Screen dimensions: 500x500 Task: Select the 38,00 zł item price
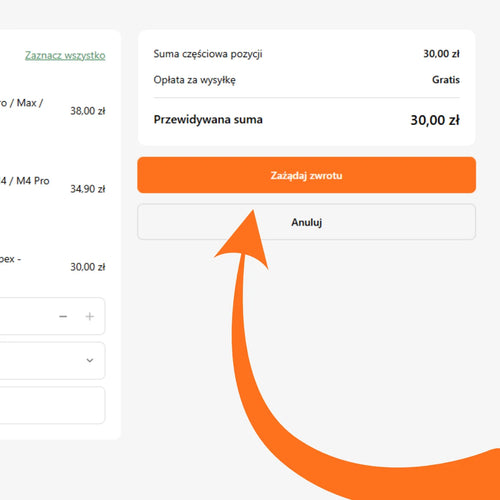88,111
